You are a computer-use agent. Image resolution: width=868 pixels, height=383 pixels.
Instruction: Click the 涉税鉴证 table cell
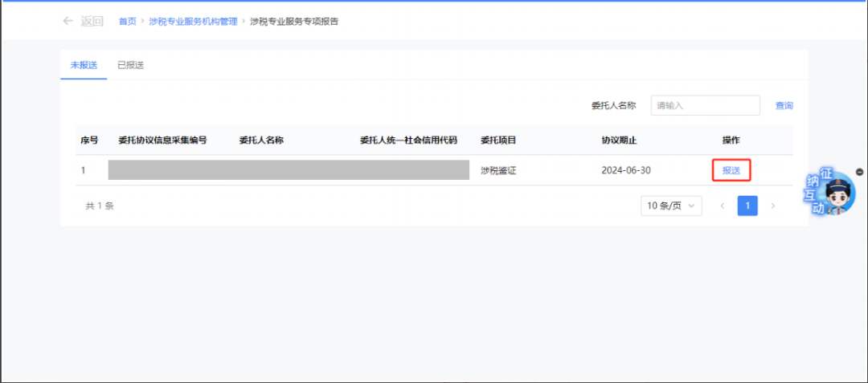coord(498,170)
